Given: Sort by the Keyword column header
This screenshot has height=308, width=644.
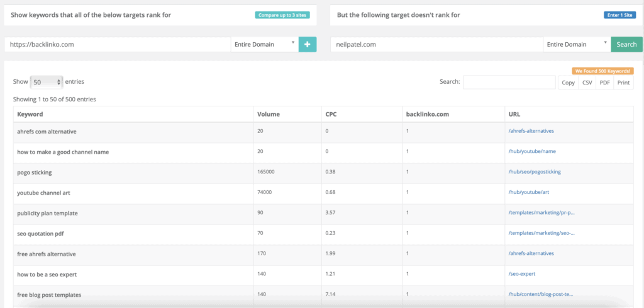Looking at the screenshot, I should point(133,114).
